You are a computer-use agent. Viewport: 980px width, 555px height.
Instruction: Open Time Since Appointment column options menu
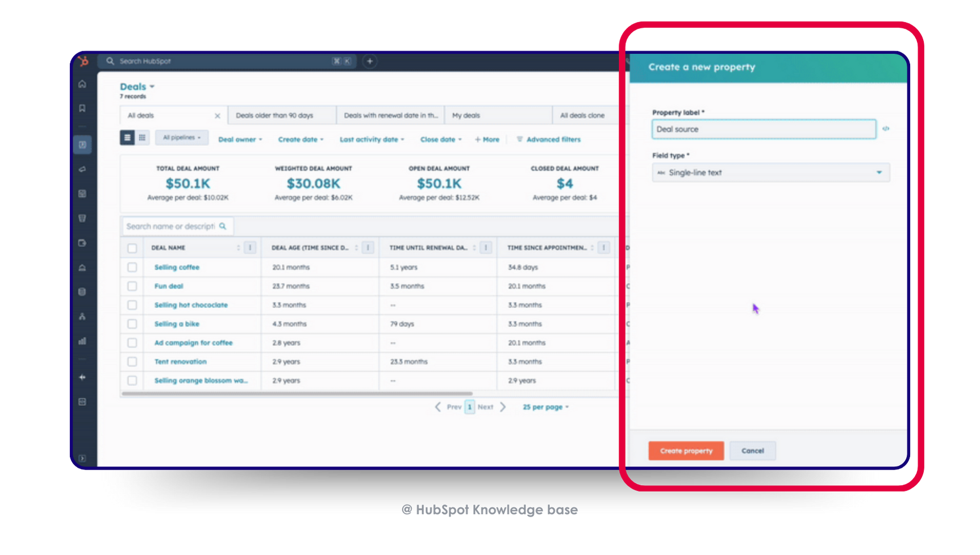pos(604,248)
